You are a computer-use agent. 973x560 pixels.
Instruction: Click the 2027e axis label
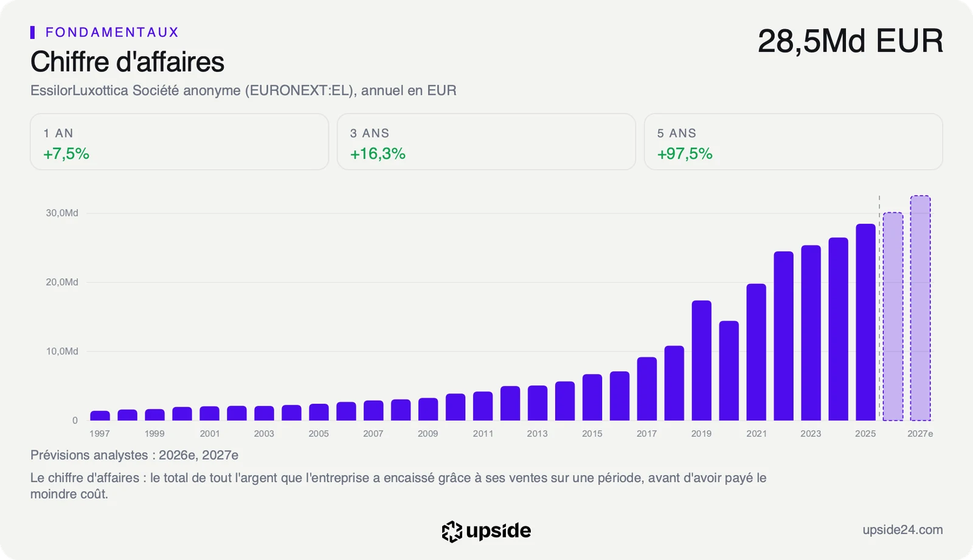pyautogui.click(x=920, y=434)
